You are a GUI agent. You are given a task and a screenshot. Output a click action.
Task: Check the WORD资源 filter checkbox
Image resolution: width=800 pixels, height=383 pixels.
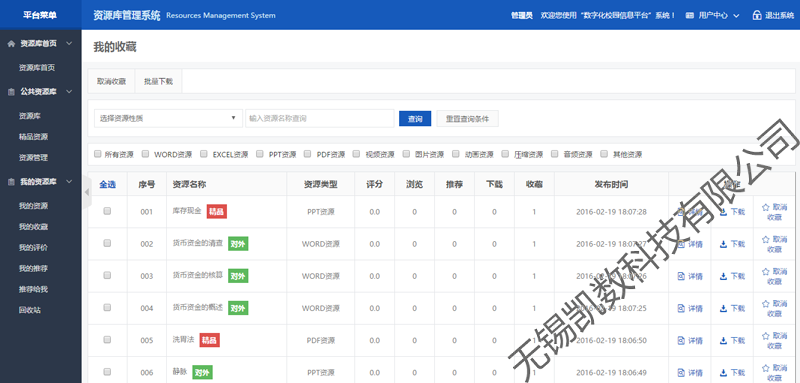(145, 154)
